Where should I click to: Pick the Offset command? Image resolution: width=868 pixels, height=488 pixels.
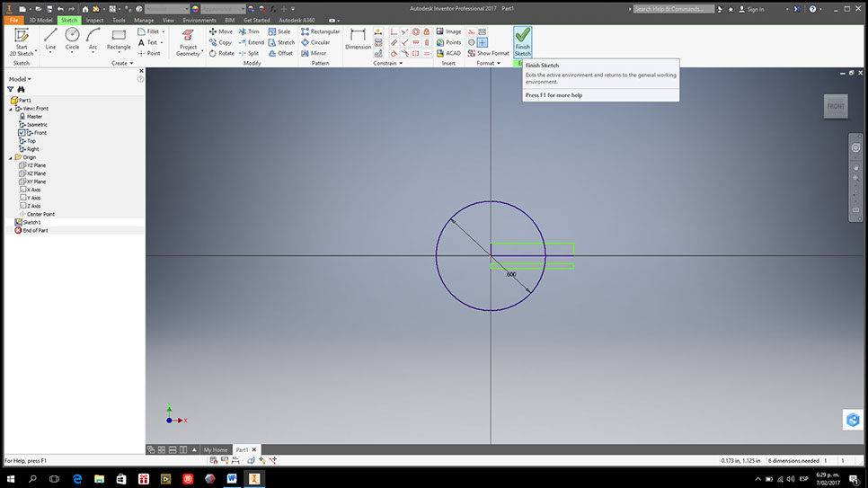(x=280, y=53)
